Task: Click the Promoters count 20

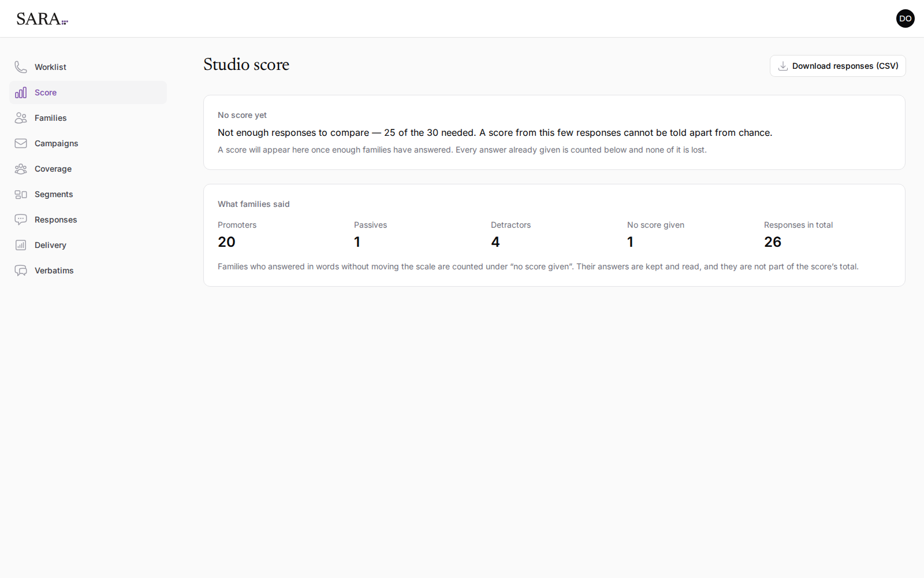Action: point(226,242)
